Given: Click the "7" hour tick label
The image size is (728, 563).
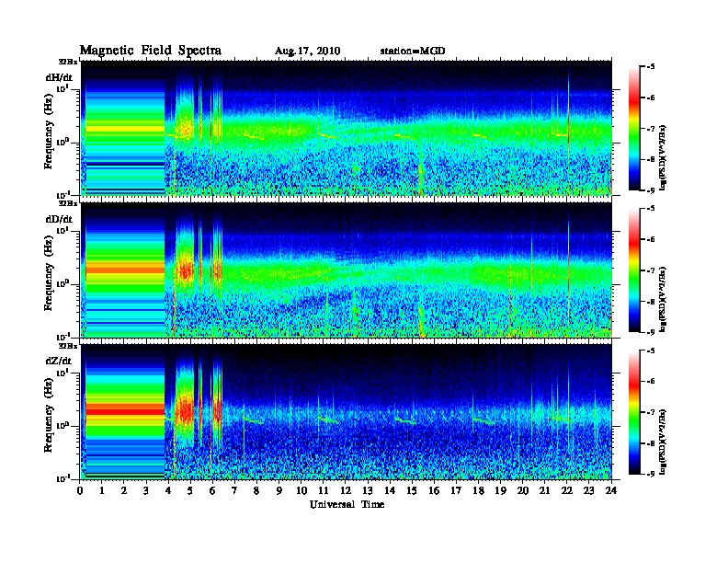Looking at the screenshot, I should coord(235,491).
